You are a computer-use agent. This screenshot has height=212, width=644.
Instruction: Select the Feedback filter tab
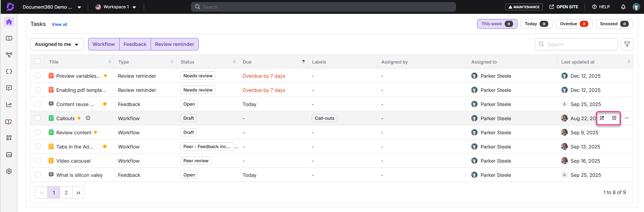(x=135, y=44)
